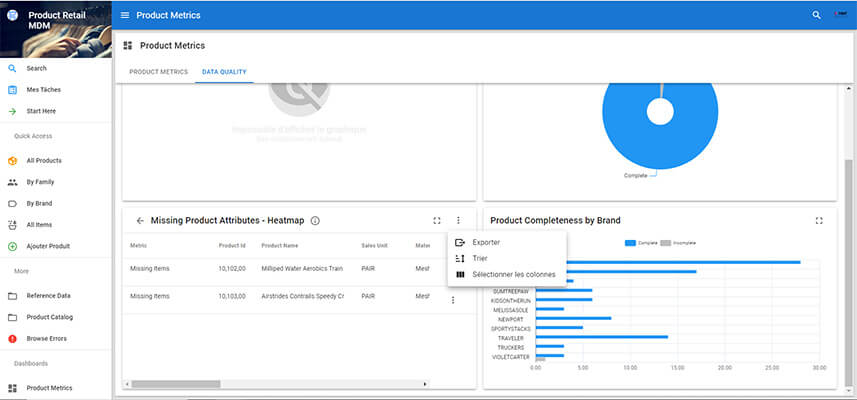Expand Heatmap panel to fullscreen

[437, 220]
